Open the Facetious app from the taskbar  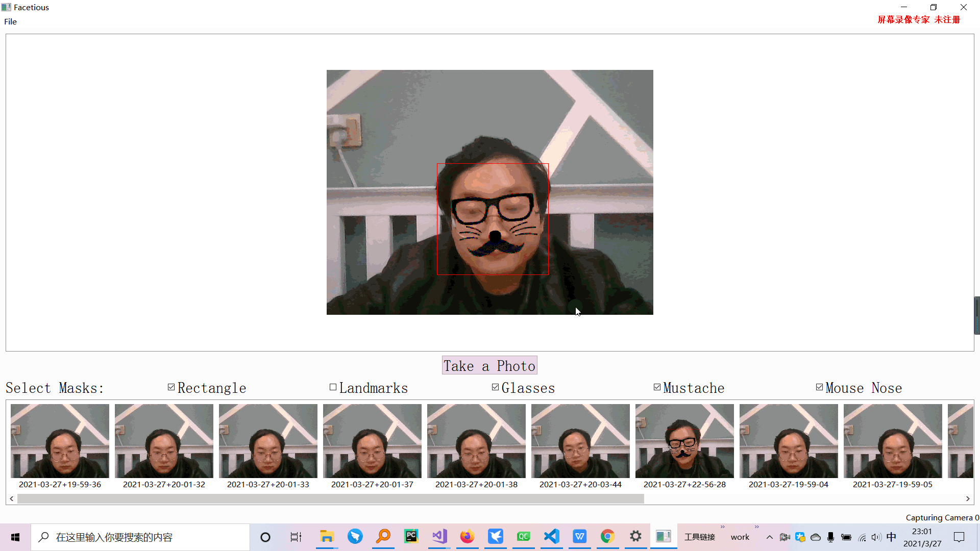(x=663, y=537)
